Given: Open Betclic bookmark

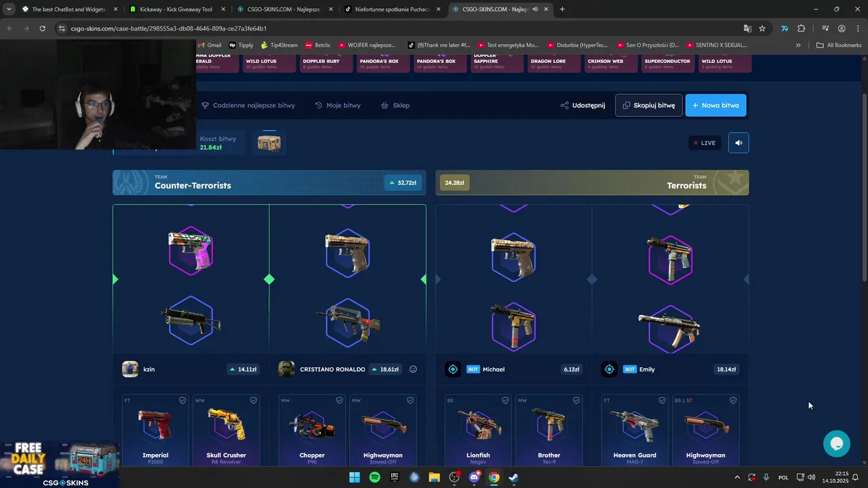Looking at the screenshot, I should [x=317, y=45].
